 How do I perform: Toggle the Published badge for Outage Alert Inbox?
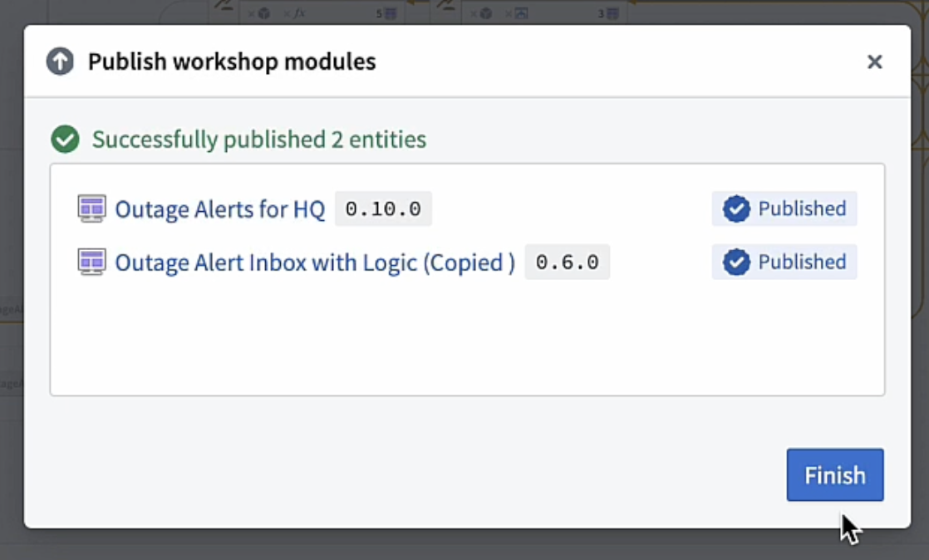tap(784, 262)
